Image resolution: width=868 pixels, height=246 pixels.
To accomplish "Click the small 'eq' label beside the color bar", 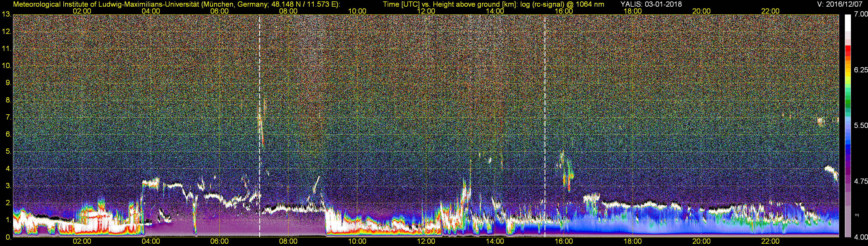I will (857, 215).
